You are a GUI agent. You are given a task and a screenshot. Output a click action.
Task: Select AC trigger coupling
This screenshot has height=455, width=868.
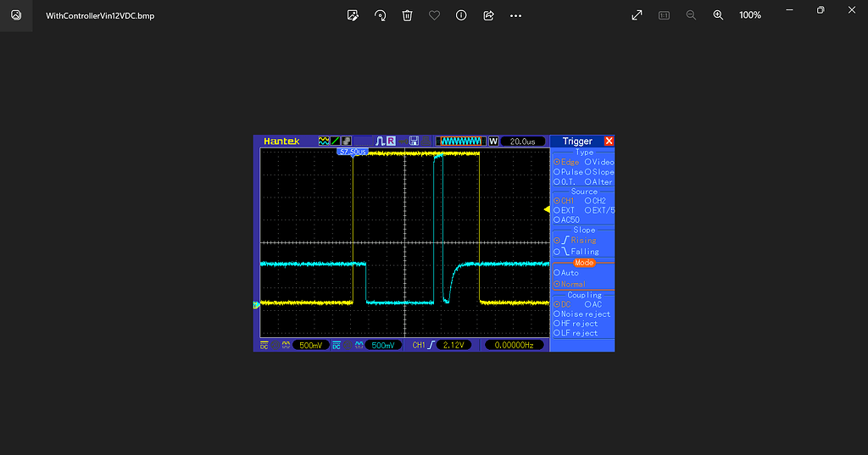coord(593,304)
